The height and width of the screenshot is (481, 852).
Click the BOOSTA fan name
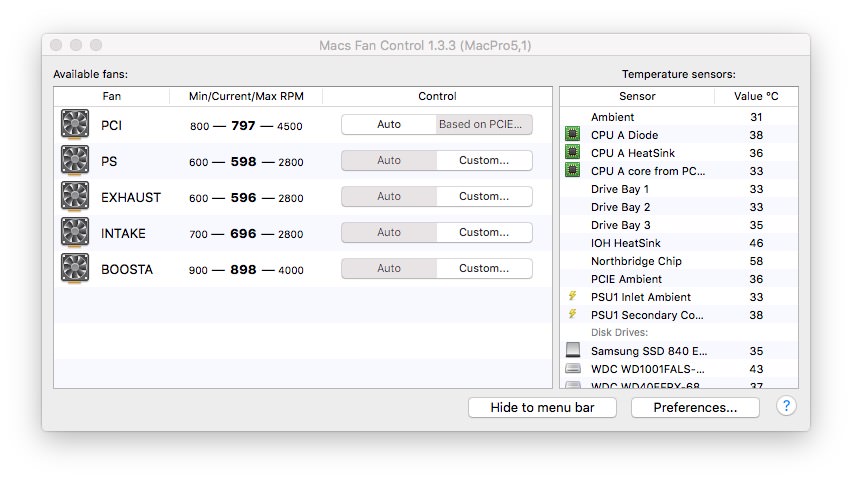127,270
